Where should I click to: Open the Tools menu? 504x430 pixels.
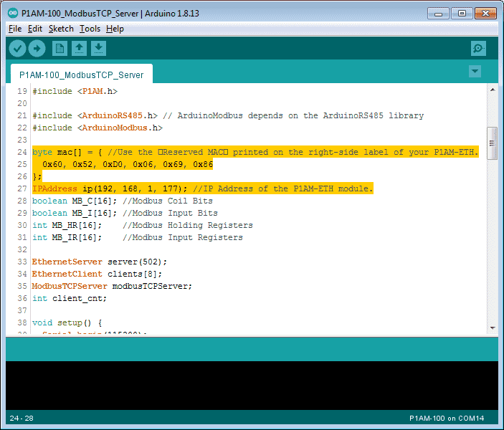90,29
